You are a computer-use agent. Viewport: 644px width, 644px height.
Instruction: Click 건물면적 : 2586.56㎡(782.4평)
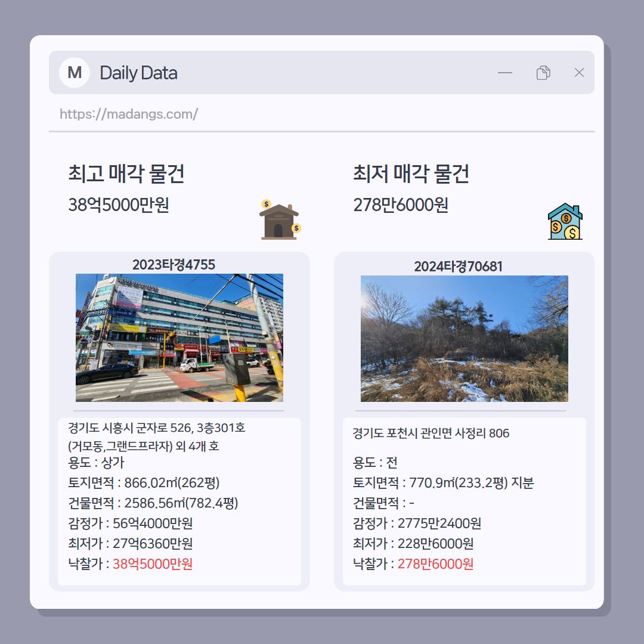click(153, 503)
